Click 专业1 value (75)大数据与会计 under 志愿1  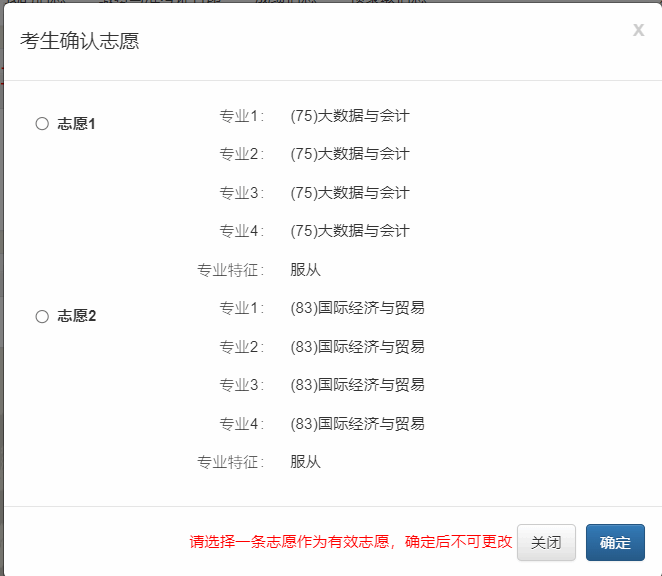tap(349, 116)
